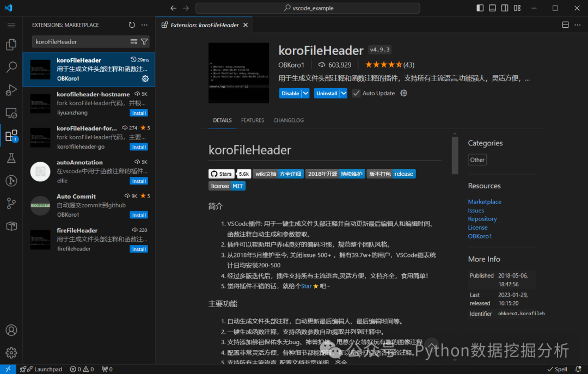Open the Search view in activity bar

[x=11, y=67]
